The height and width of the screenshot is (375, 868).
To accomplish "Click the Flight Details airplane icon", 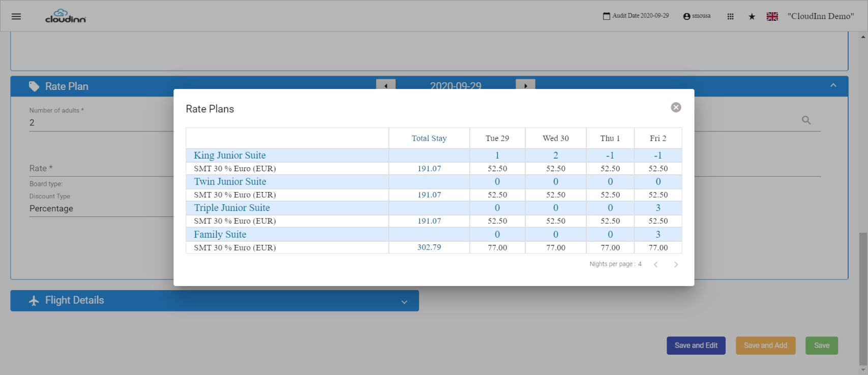I will click(34, 300).
